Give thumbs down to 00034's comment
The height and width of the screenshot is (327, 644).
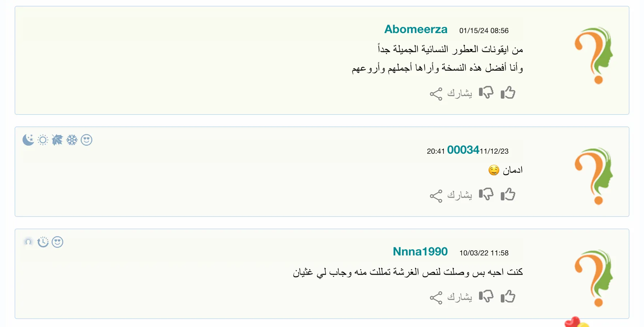coord(486,194)
